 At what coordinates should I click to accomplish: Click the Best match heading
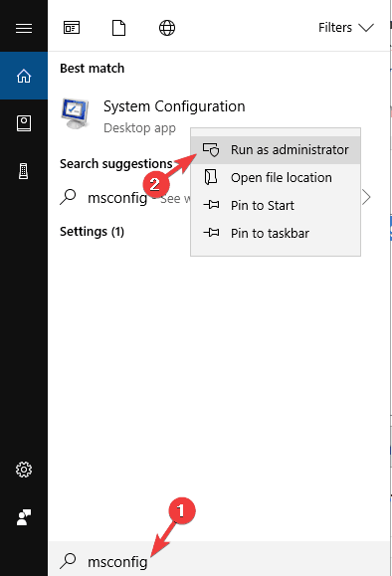pyautogui.click(x=92, y=69)
